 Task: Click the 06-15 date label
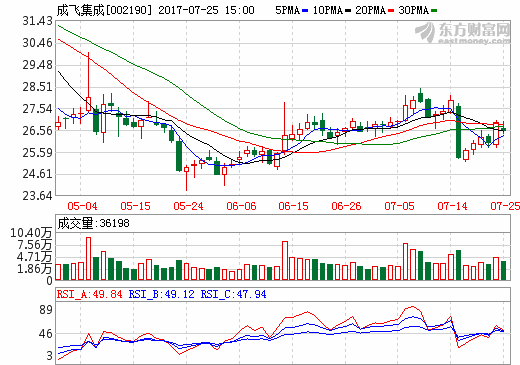pyautogui.click(x=293, y=206)
